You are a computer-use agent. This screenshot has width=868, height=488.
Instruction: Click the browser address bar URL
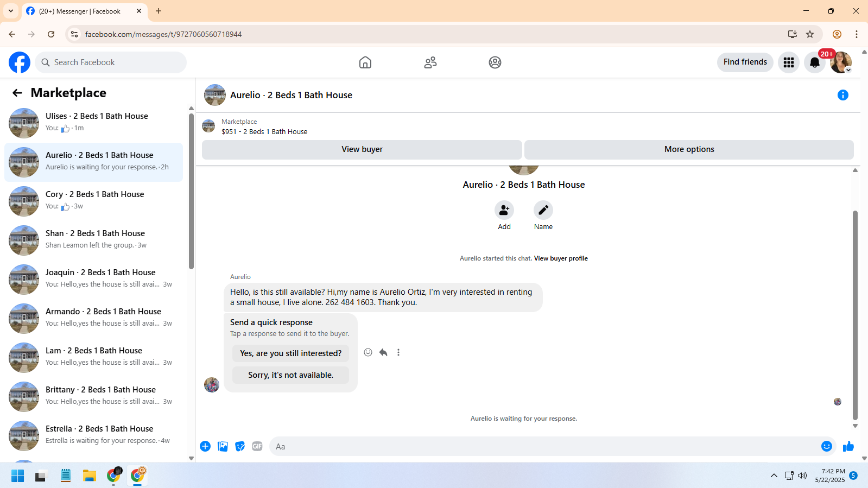[163, 34]
